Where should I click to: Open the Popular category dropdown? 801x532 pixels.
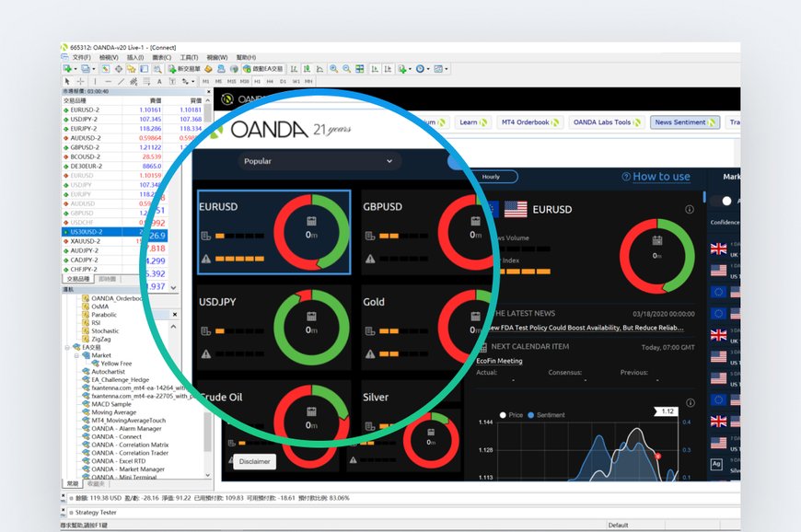point(318,161)
